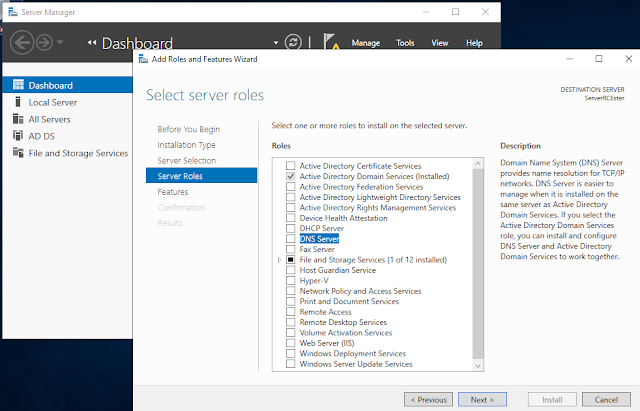Viewport: 640px width, 411px height.
Task: Check Active Directory Lightweight Directory Services
Action: tap(291, 197)
